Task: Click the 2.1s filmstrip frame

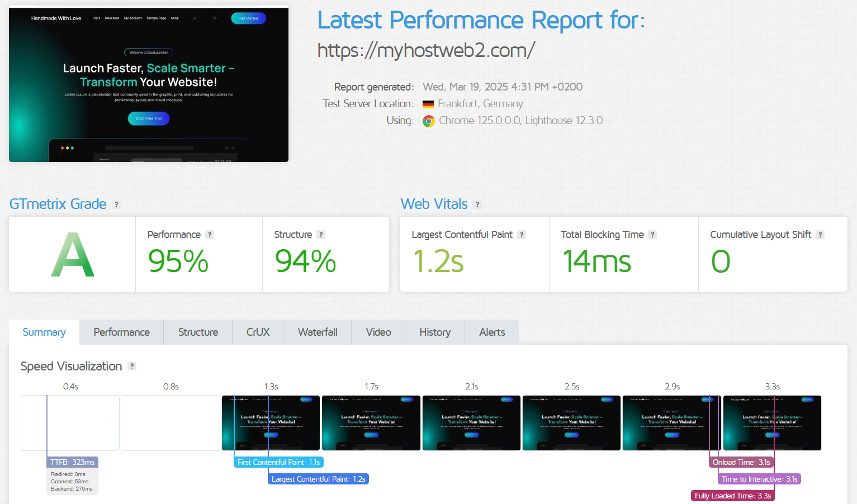Action: click(x=471, y=423)
